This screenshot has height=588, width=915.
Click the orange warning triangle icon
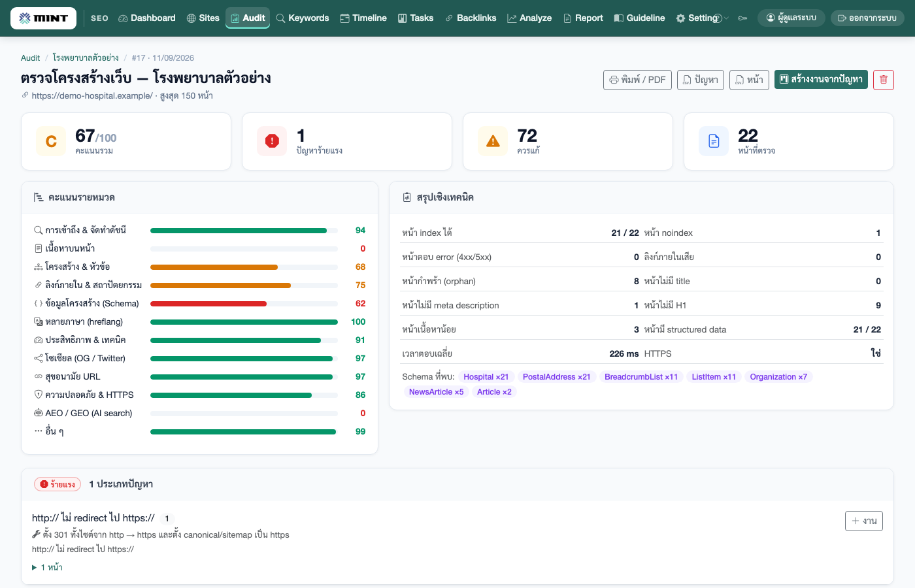click(493, 141)
